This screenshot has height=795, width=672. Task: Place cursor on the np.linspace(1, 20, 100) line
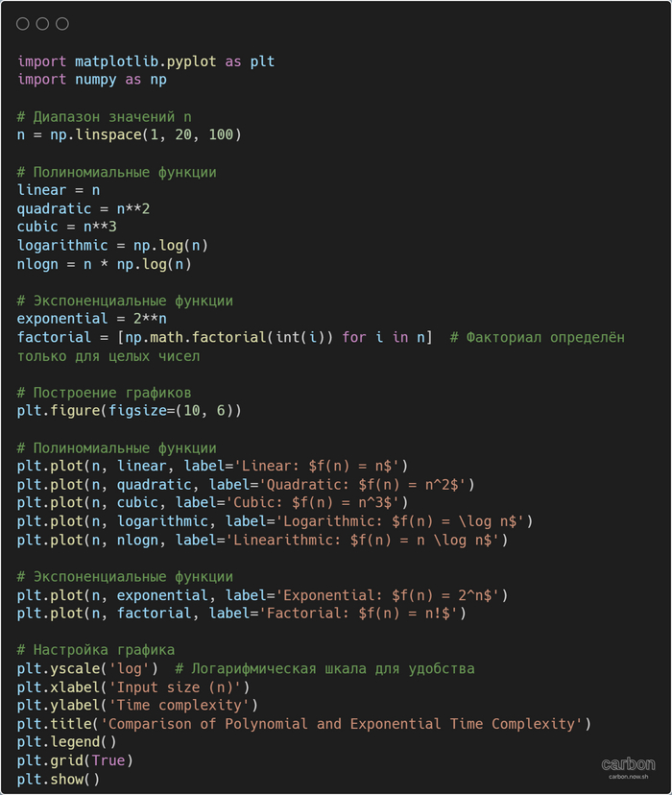click(130, 135)
